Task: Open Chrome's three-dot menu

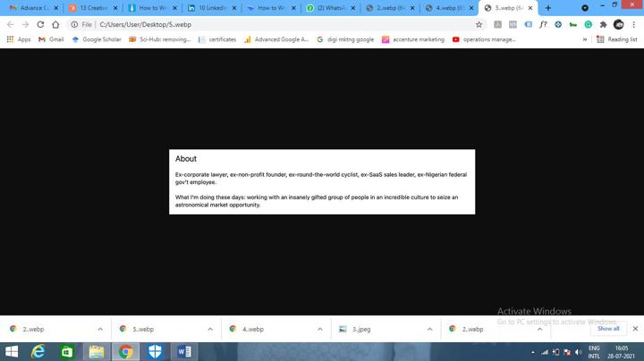Action: click(x=634, y=25)
